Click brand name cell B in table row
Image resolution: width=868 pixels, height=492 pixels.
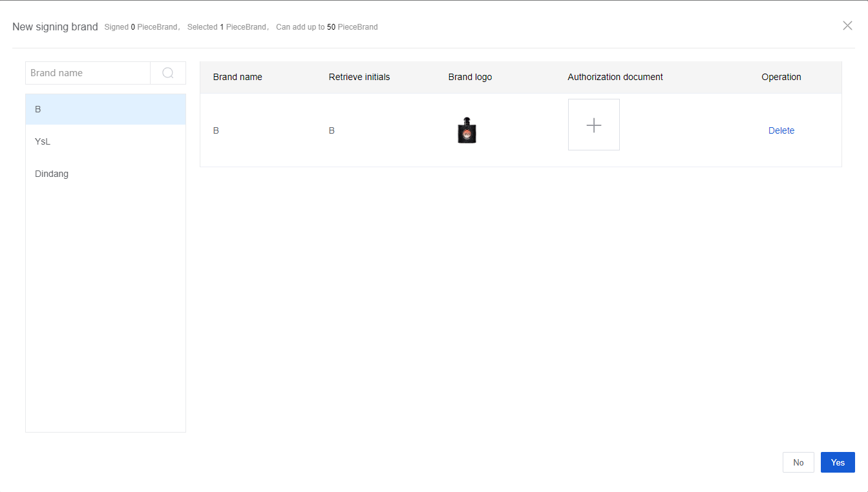pyautogui.click(x=216, y=130)
